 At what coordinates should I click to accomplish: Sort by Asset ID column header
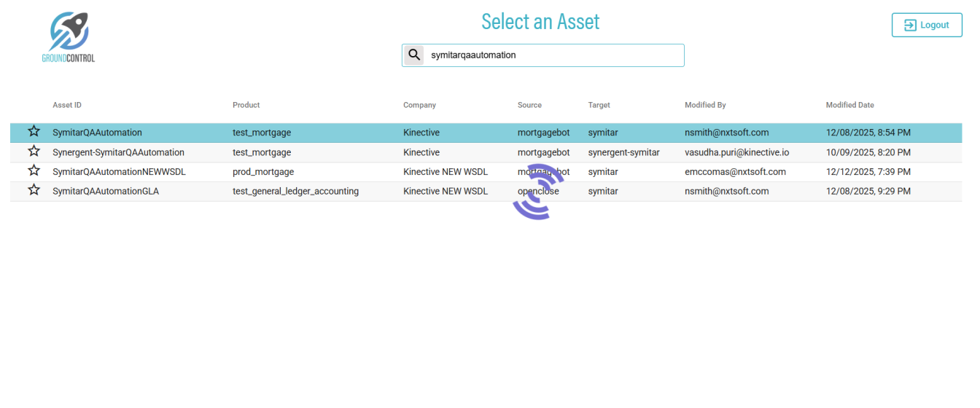(x=67, y=105)
